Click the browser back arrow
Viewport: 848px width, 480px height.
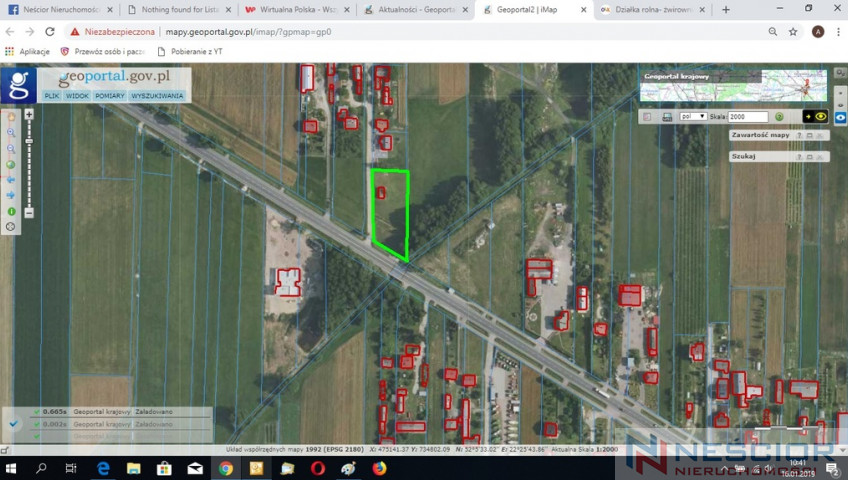tap(10, 32)
